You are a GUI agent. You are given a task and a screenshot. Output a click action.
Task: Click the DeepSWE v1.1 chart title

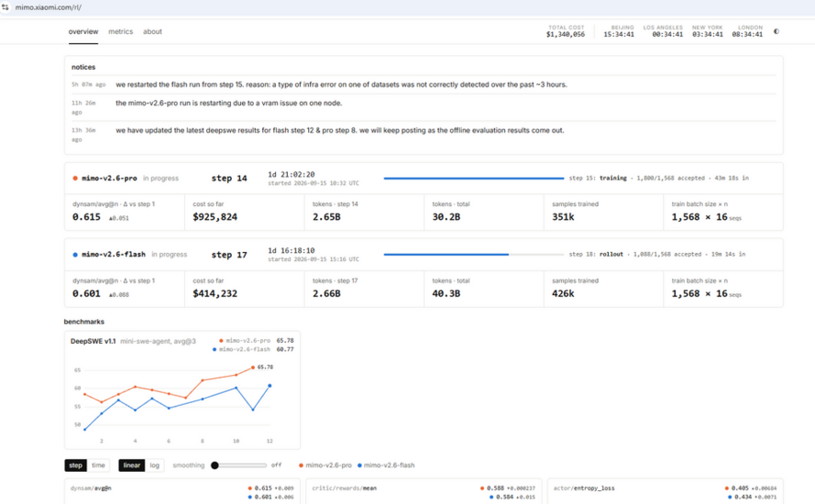tap(93, 342)
